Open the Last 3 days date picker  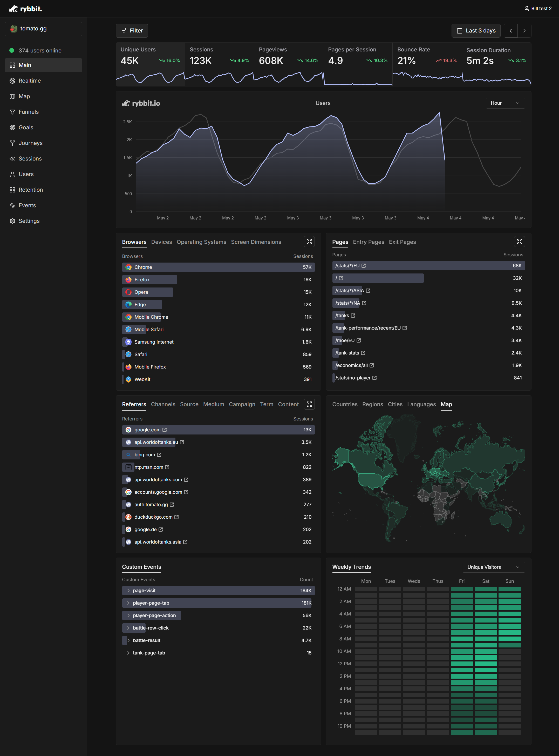click(476, 30)
